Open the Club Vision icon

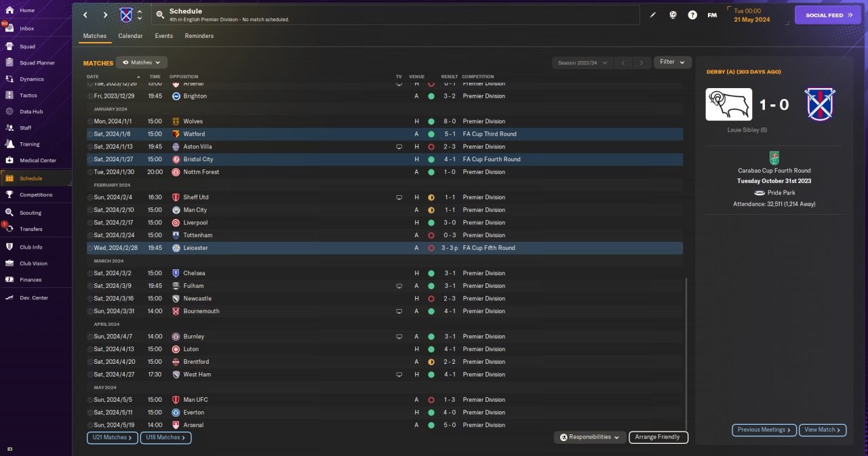[9, 263]
